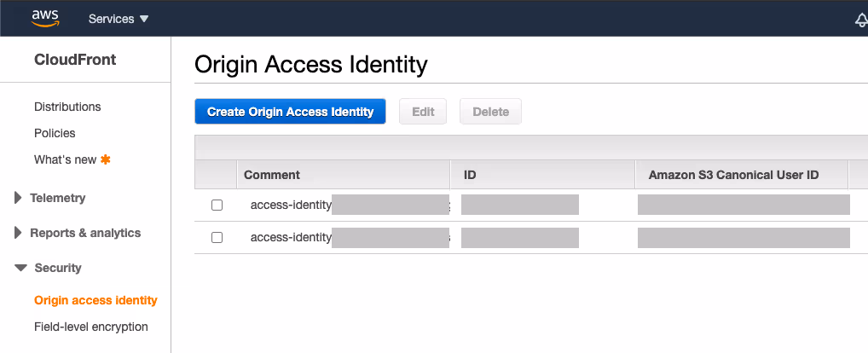
Task: Open Field-level encryption in sidebar
Action: (90, 327)
